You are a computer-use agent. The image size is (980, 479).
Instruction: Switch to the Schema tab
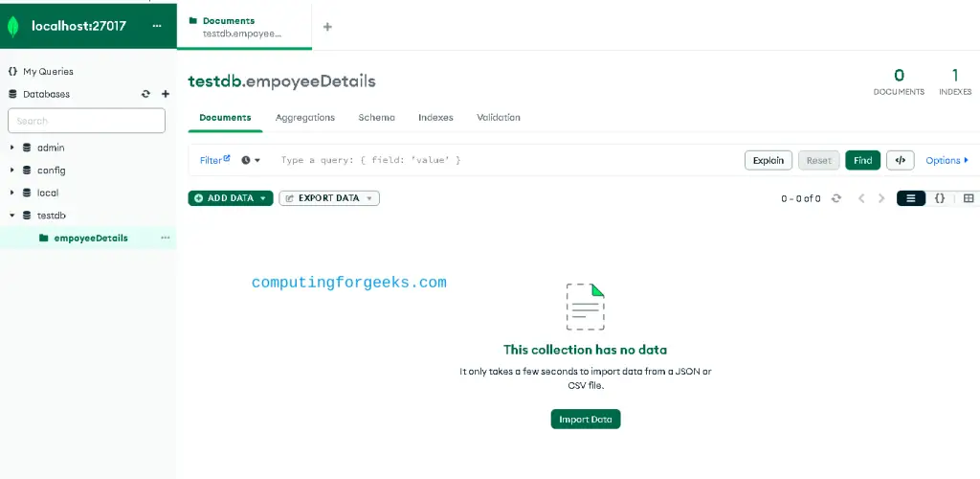(x=376, y=118)
